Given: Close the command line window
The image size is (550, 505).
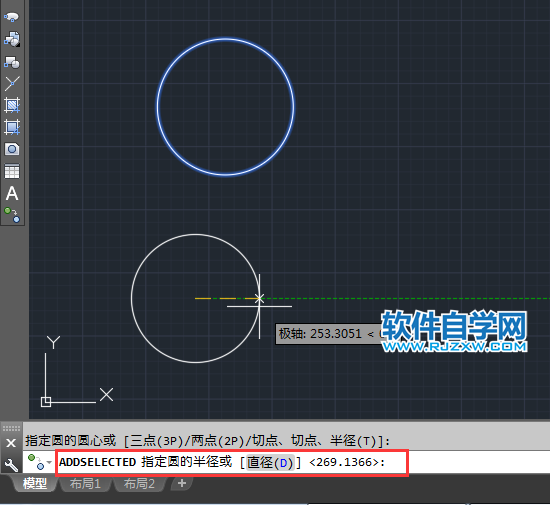Looking at the screenshot, I should [11, 443].
